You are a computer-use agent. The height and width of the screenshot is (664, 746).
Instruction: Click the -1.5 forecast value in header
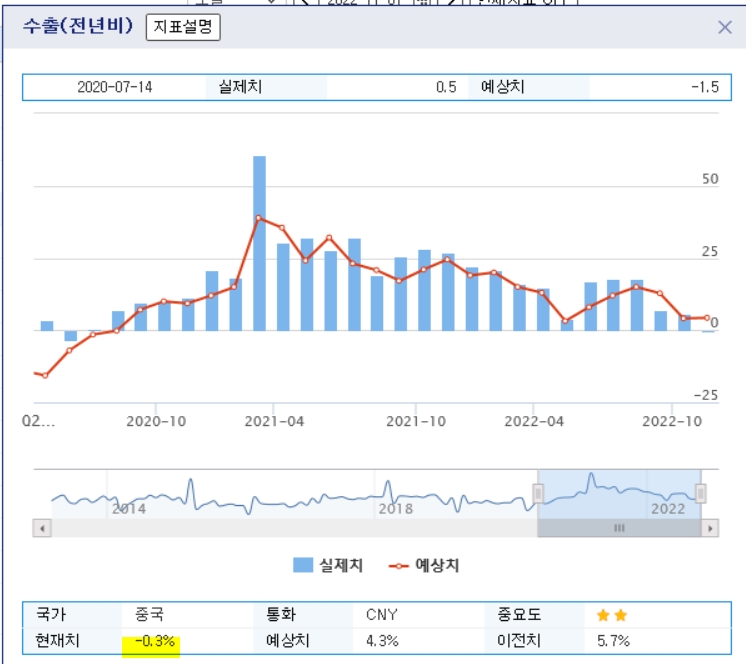[x=705, y=87]
